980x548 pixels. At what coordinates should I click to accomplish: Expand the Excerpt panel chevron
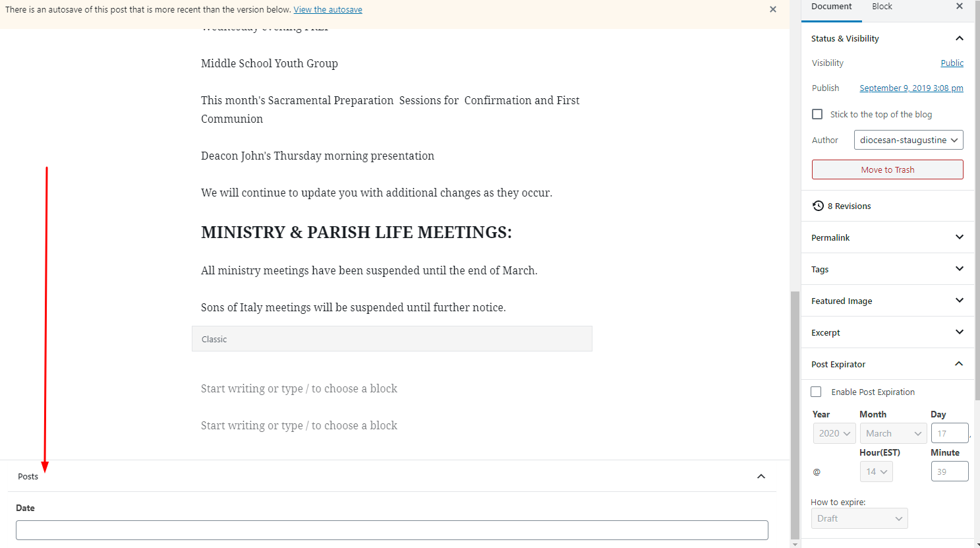coord(960,332)
